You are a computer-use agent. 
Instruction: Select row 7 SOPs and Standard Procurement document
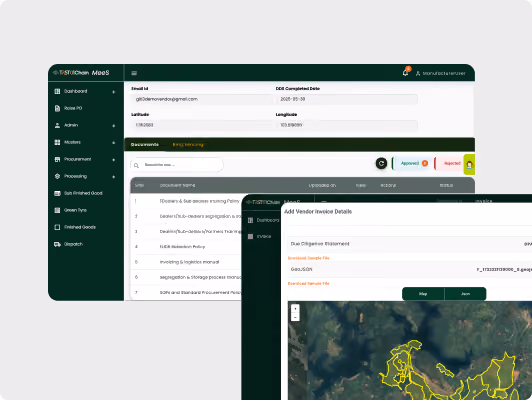pos(186,292)
